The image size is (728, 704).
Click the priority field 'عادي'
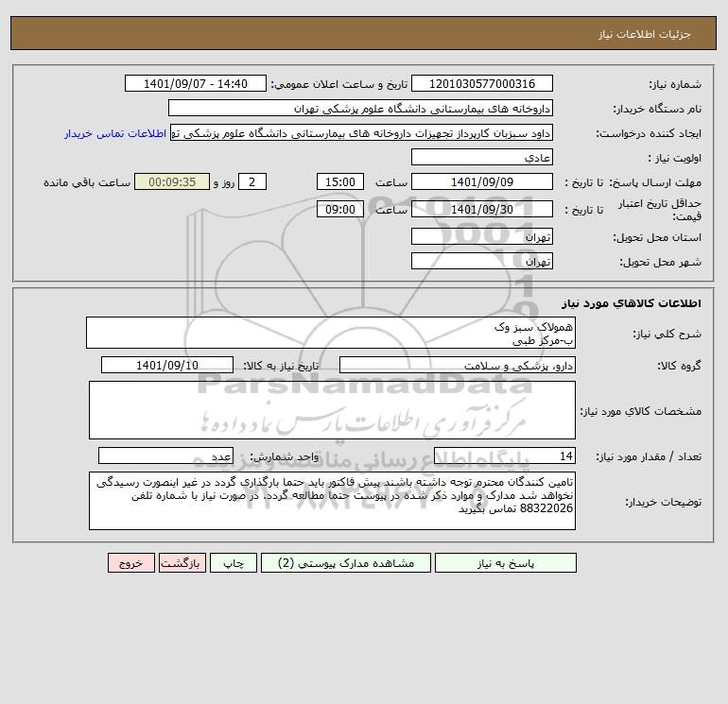tap(482, 157)
